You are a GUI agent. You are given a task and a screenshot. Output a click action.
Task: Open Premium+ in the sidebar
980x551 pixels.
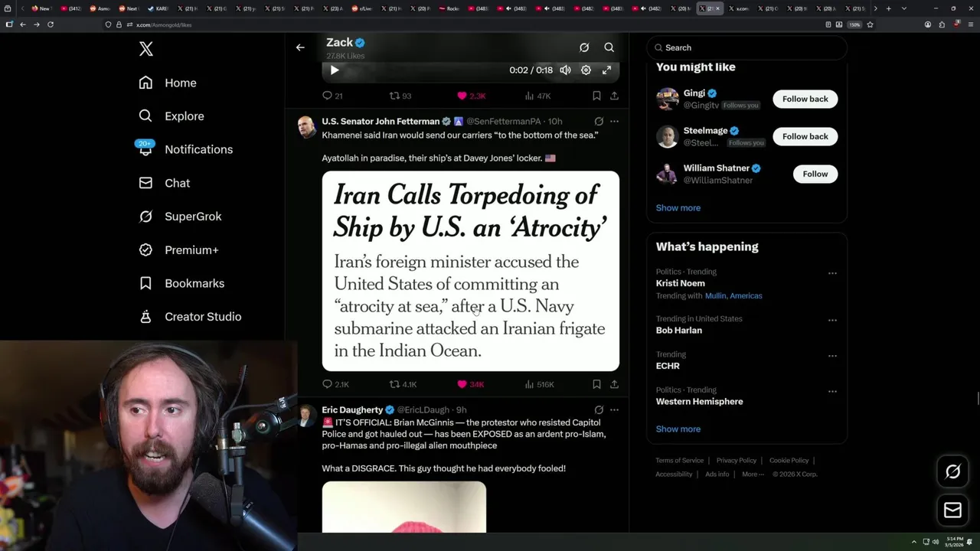[x=178, y=249]
